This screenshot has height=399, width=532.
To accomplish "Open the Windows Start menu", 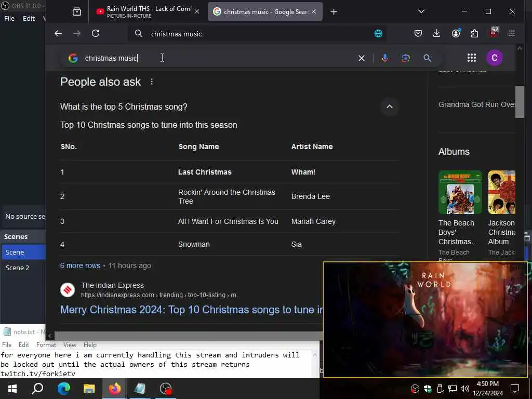I will pyautogui.click(x=12, y=389).
